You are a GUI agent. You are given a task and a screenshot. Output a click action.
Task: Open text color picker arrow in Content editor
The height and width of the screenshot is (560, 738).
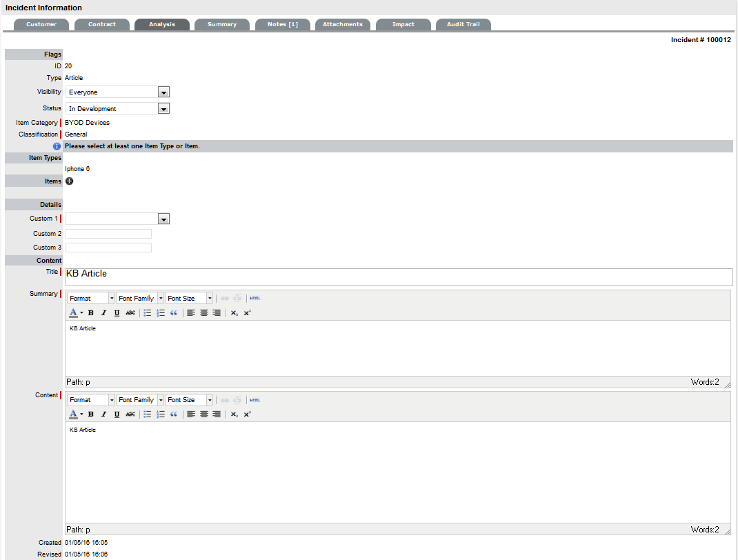pos(81,414)
